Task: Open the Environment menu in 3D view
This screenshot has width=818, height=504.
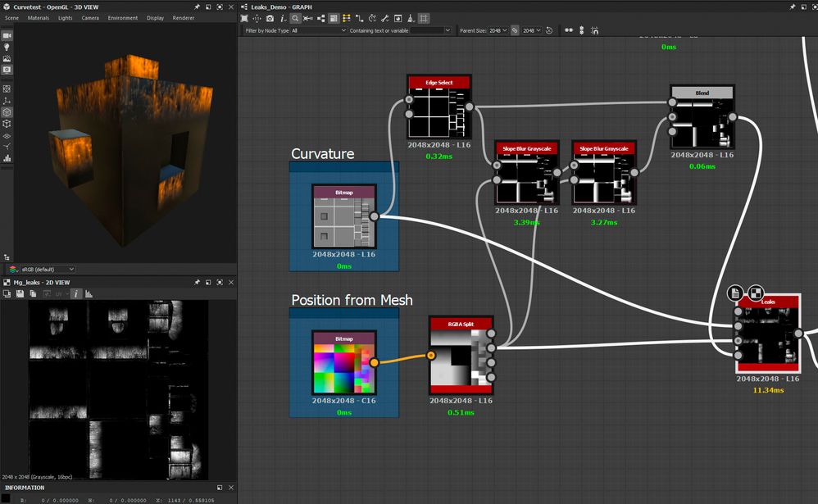Action: tap(122, 18)
